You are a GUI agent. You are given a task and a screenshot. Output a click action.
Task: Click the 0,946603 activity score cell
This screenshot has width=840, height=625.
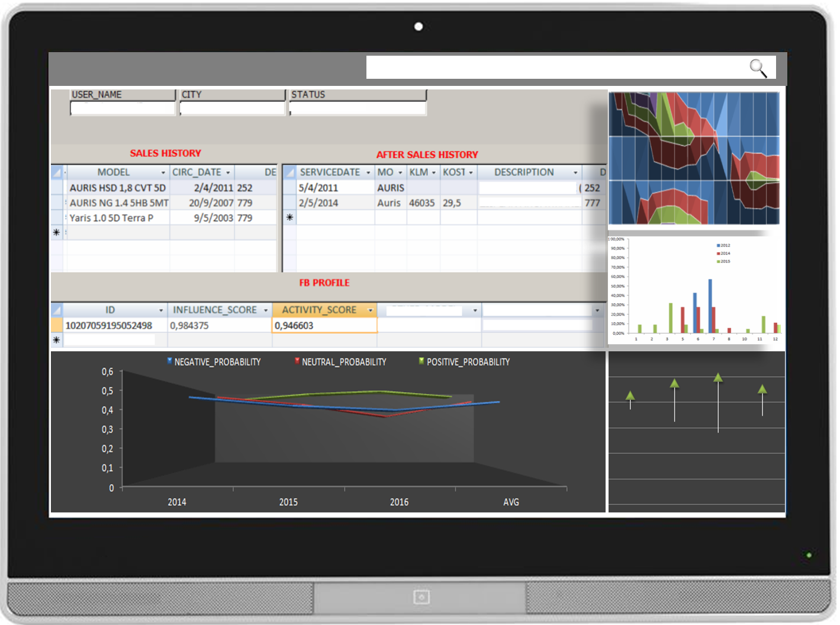pyautogui.click(x=324, y=325)
